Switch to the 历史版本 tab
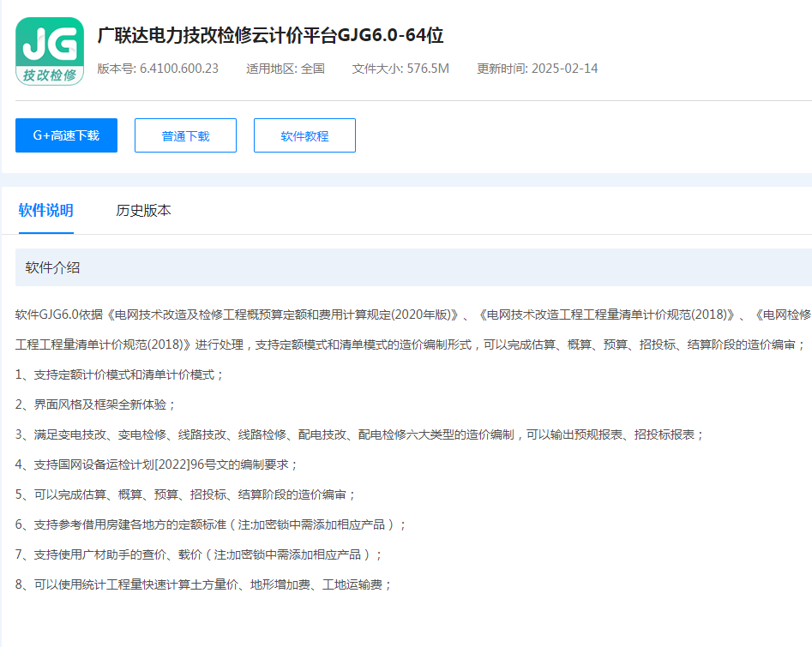812x647 pixels. point(143,210)
